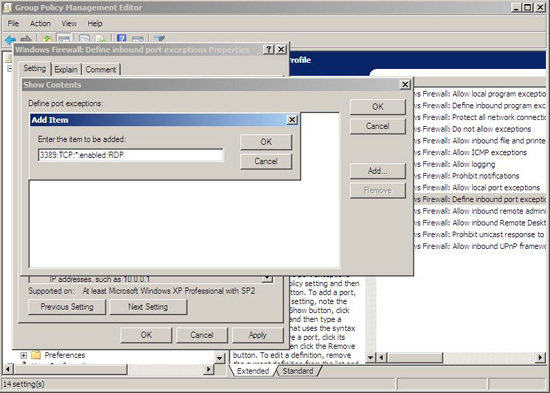Click Apply in the Properties dialog

click(257, 335)
